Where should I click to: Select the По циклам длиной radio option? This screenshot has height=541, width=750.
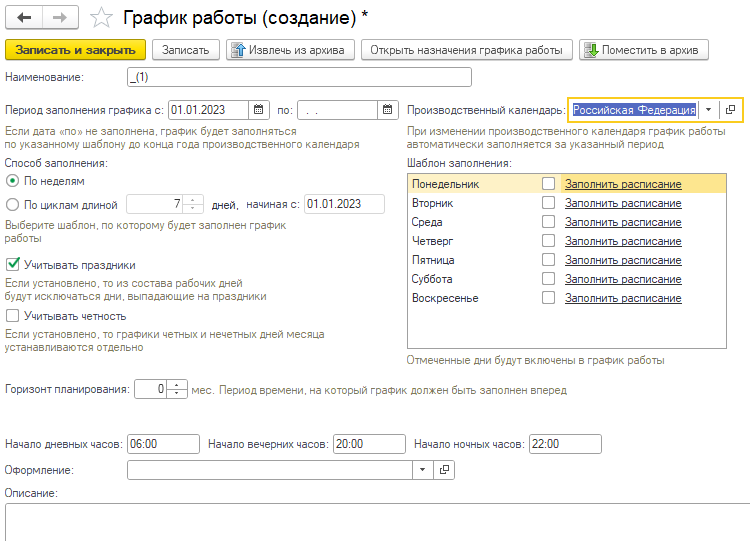pyautogui.click(x=12, y=205)
